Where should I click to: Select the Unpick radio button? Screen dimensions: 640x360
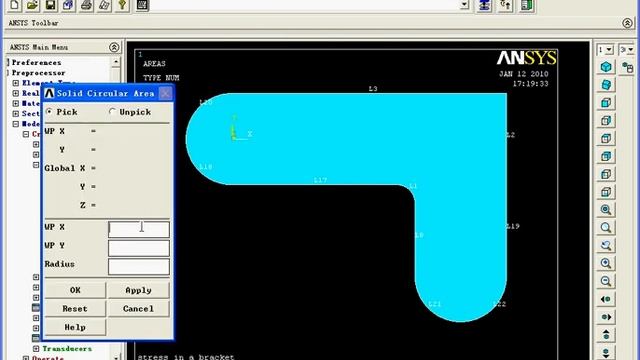pyautogui.click(x=112, y=111)
